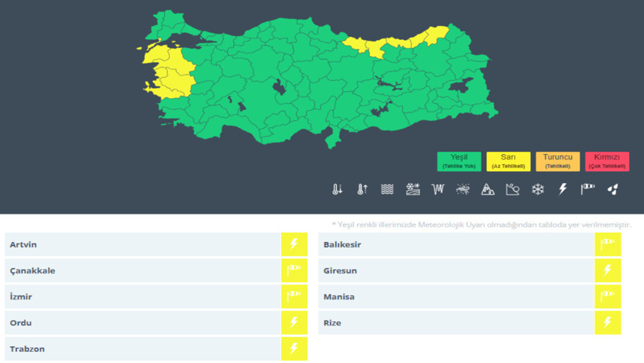Click Artvin's yellow lightning warning icon
This screenshot has height=363, width=644.
[x=294, y=244]
